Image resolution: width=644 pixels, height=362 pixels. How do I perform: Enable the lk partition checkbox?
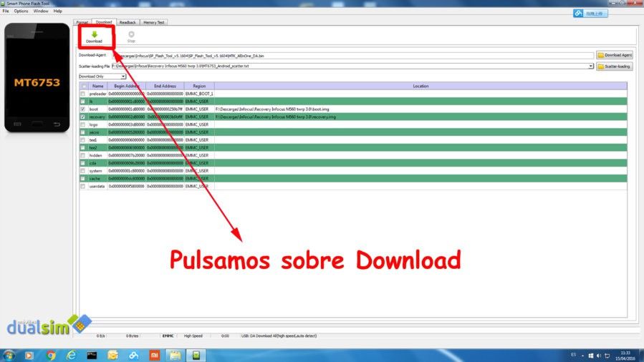[83, 102]
